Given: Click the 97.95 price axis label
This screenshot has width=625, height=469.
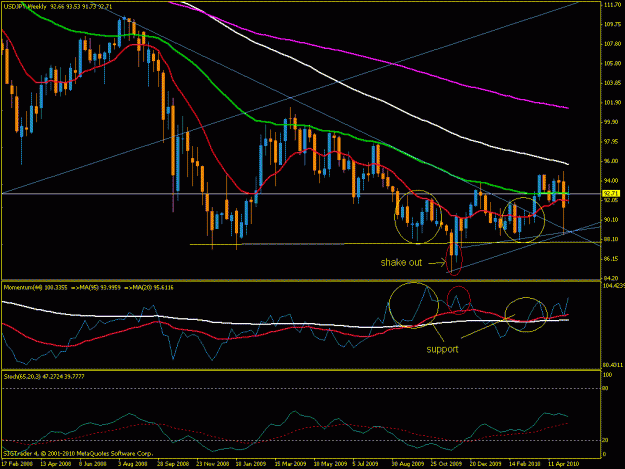Looking at the screenshot, I should (x=612, y=141).
